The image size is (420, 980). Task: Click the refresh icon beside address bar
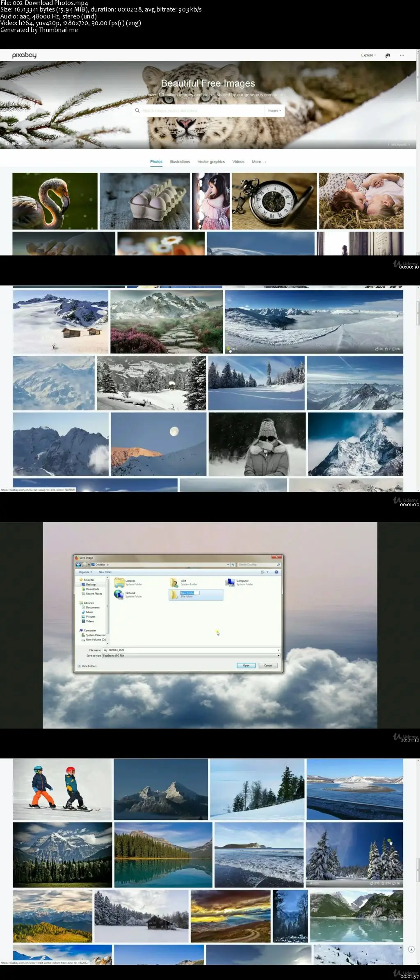click(x=233, y=565)
